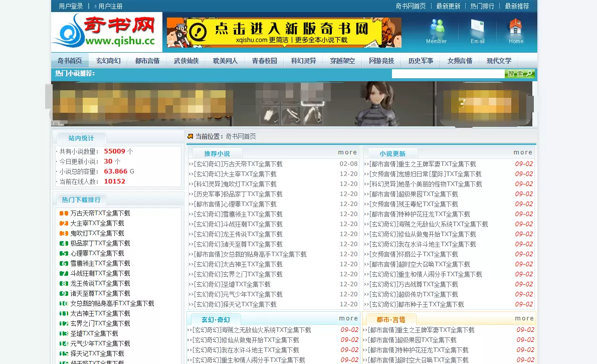Open 元气少年TXT全集下载 in 热门下载排行
Screen dimensions: 597x364
coord(100,344)
